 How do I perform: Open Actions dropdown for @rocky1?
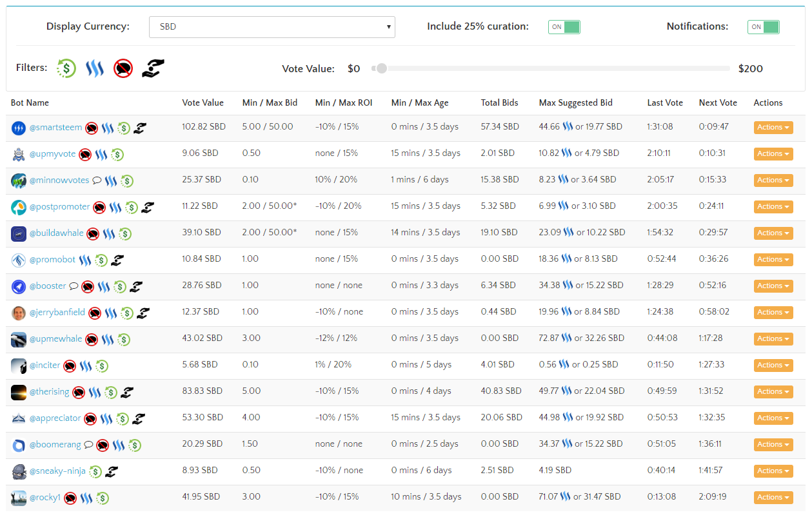click(x=773, y=498)
